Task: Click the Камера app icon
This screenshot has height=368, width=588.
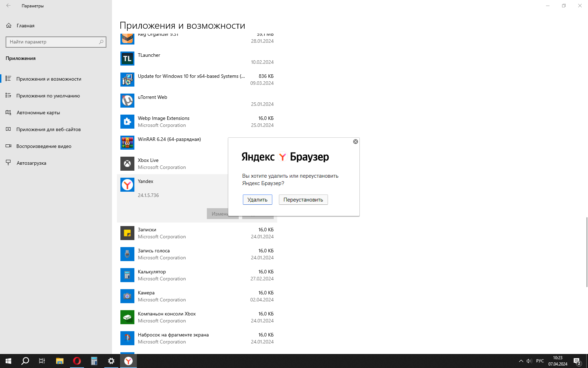Action: coord(127,296)
